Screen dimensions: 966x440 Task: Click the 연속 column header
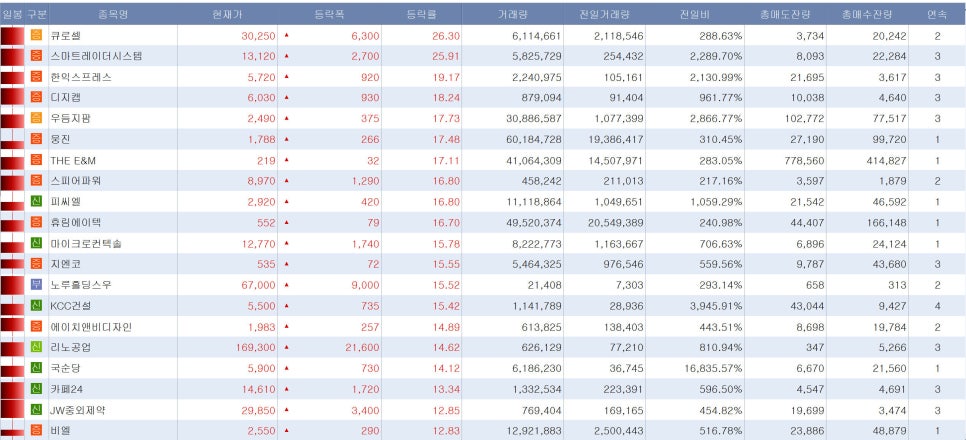937,14
